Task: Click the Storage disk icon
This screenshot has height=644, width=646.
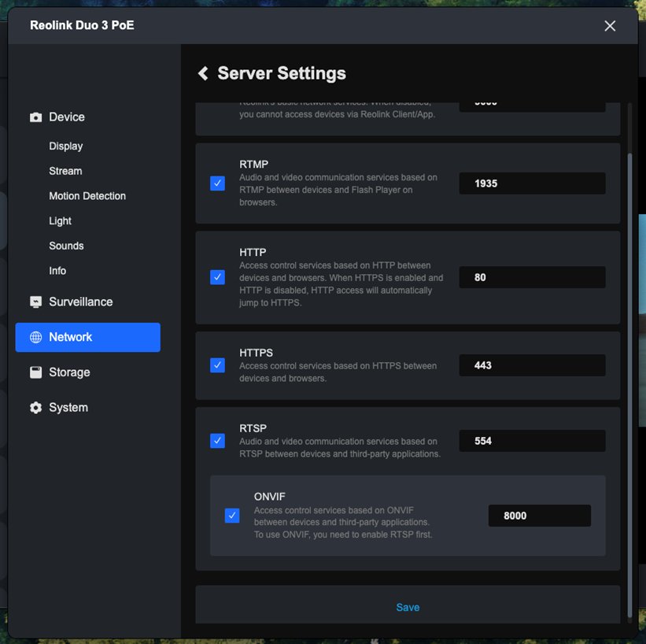Action: click(x=36, y=372)
